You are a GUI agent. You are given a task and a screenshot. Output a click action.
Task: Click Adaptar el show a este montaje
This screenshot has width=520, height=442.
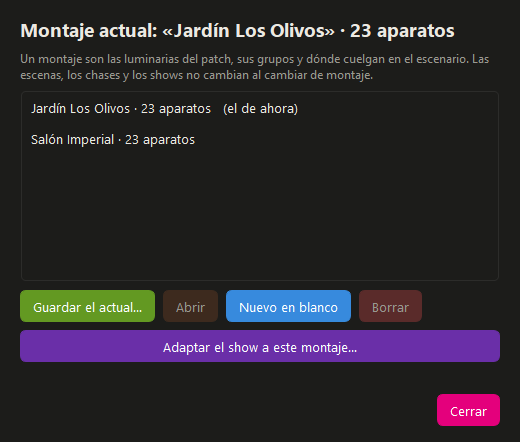260,346
